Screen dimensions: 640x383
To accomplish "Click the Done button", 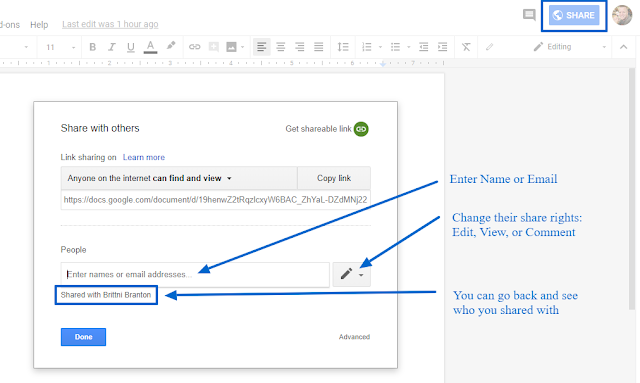I will click(x=83, y=337).
